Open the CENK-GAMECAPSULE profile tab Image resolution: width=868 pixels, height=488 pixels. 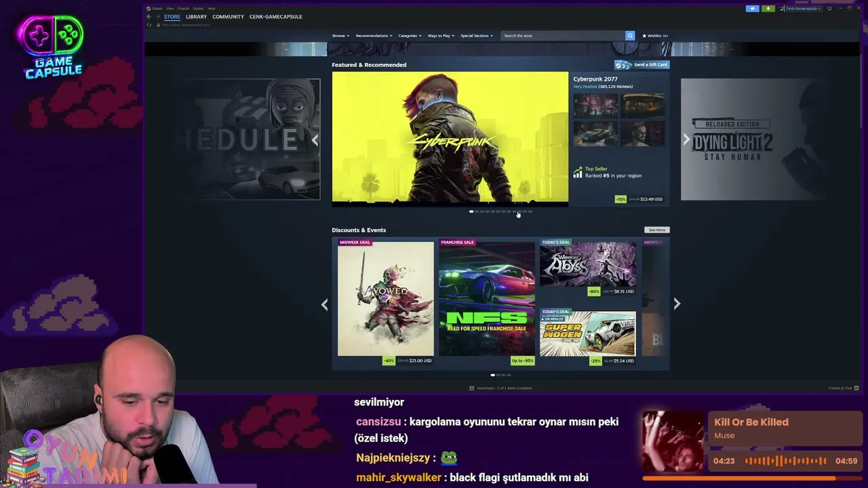[x=275, y=16]
